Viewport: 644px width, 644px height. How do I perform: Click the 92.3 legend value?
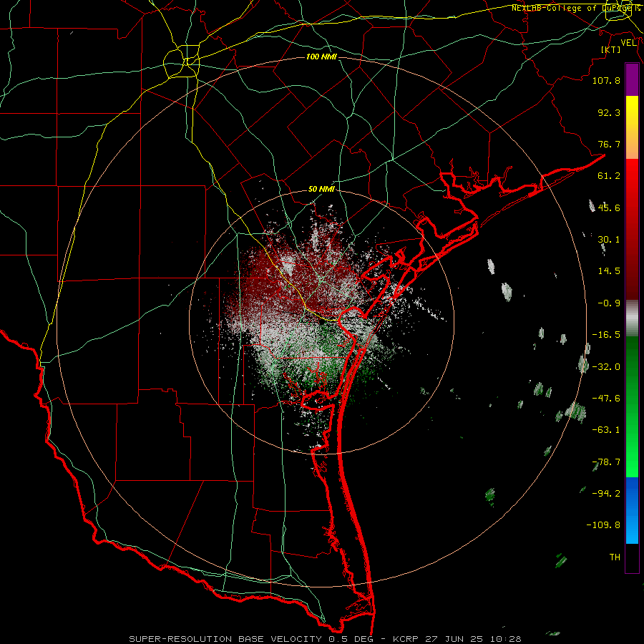[609, 112]
